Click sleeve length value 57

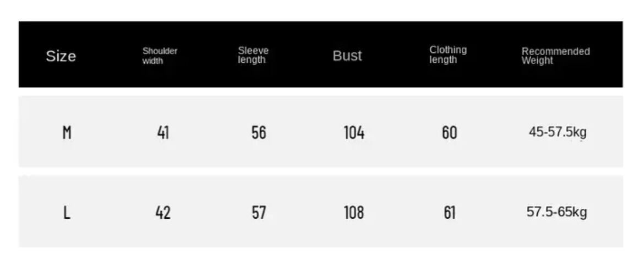pos(259,213)
